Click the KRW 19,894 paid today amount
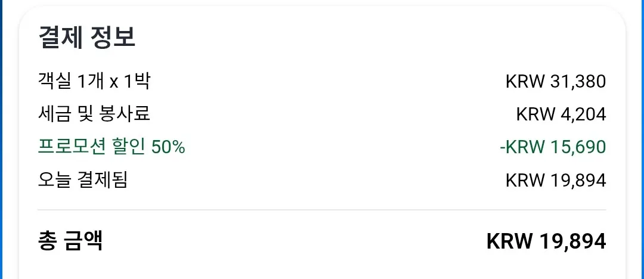Screen dimensions: 644x279 pos(556,180)
